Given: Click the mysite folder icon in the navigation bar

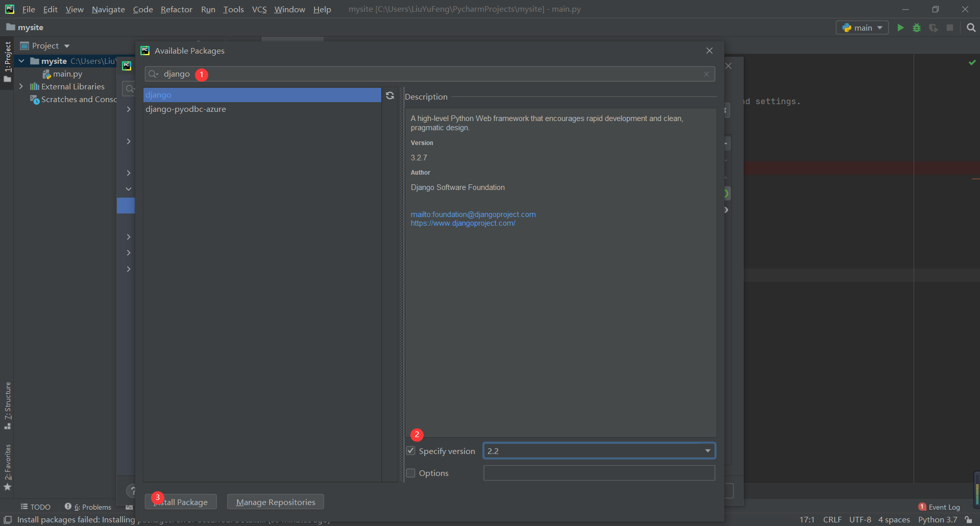Looking at the screenshot, I should pos(10,27).
